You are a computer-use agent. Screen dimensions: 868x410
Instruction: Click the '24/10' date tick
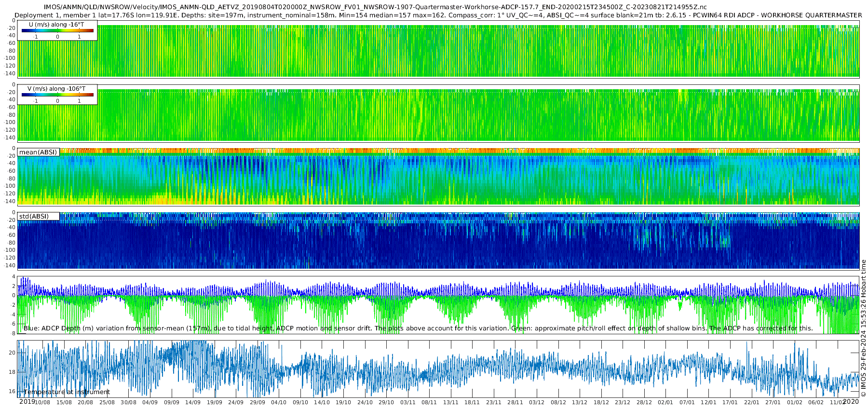point(365,402)
